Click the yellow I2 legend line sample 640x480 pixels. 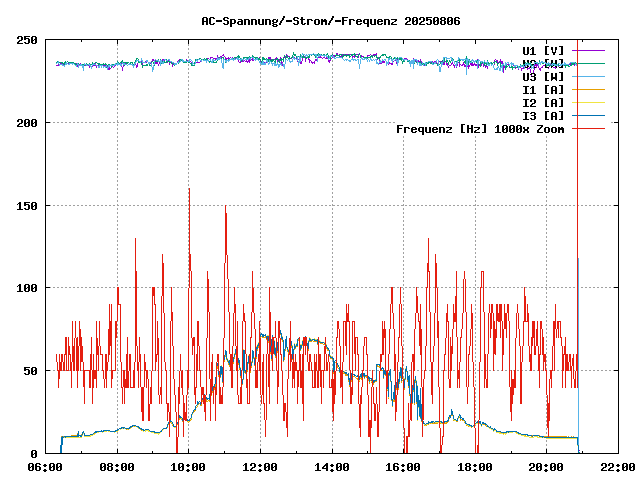591,102
